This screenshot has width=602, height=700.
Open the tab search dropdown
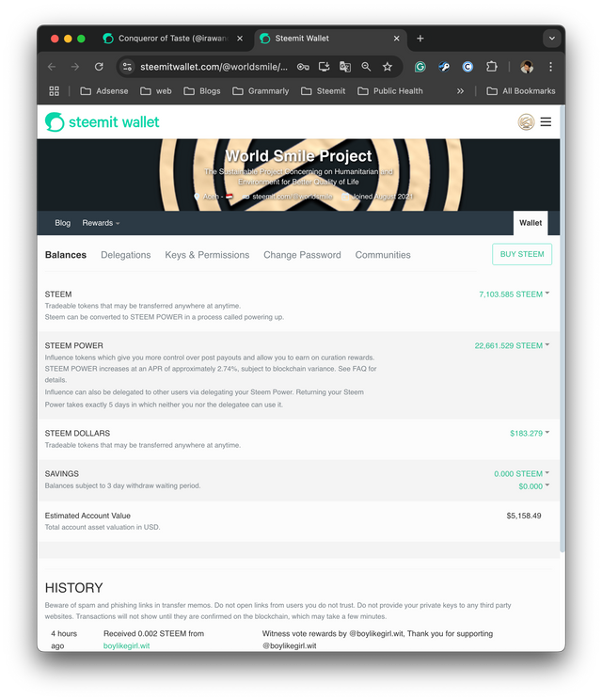[x=551, y=39]
